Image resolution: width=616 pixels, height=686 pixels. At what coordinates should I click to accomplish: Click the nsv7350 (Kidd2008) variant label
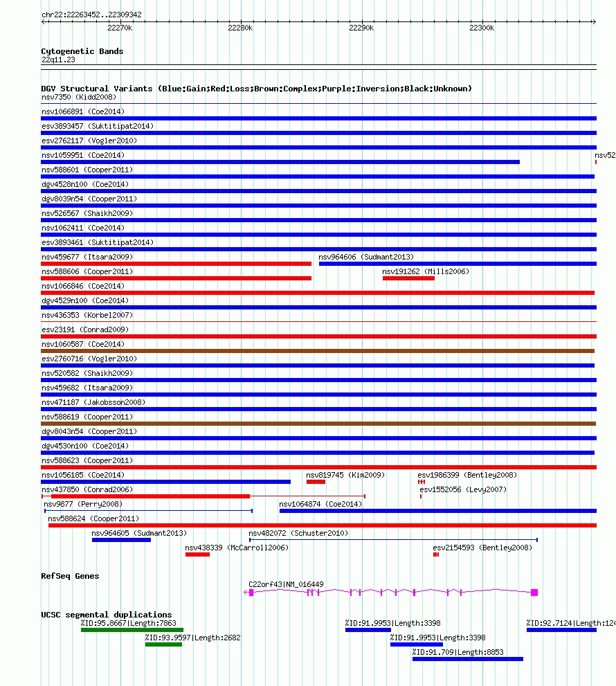coord(79,97)
